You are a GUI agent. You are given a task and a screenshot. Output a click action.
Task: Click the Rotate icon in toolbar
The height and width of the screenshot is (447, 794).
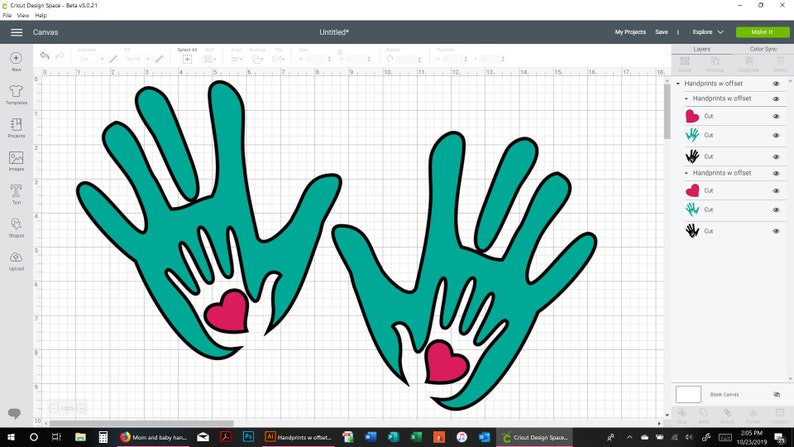pyautogui.click(x=390, y=59)
